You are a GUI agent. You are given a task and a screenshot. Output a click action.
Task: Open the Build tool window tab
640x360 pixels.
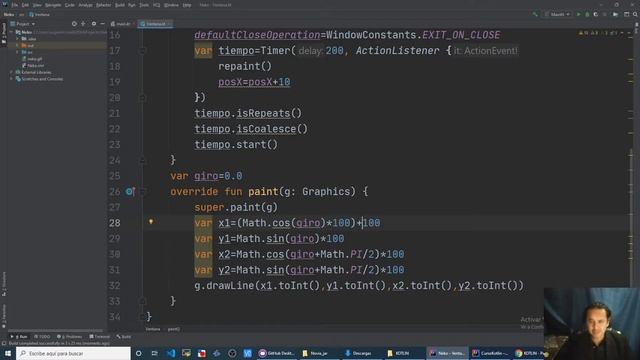(x=124, y=337)
